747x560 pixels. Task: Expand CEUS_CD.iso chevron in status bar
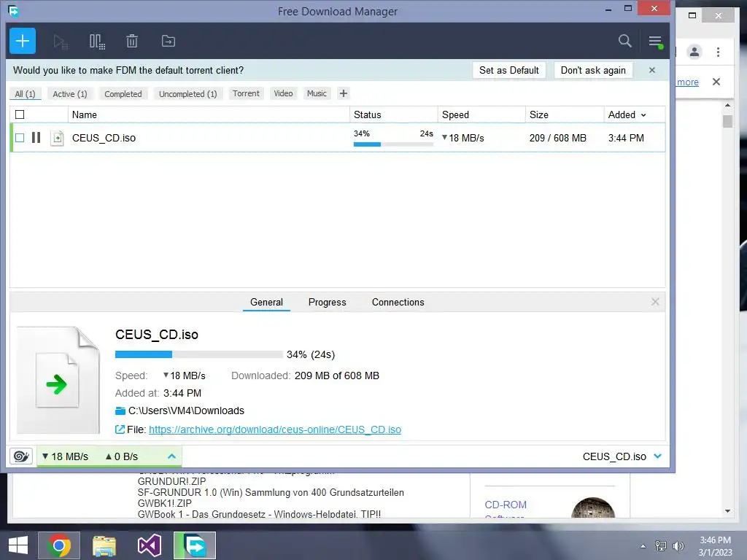pos(658,456)
